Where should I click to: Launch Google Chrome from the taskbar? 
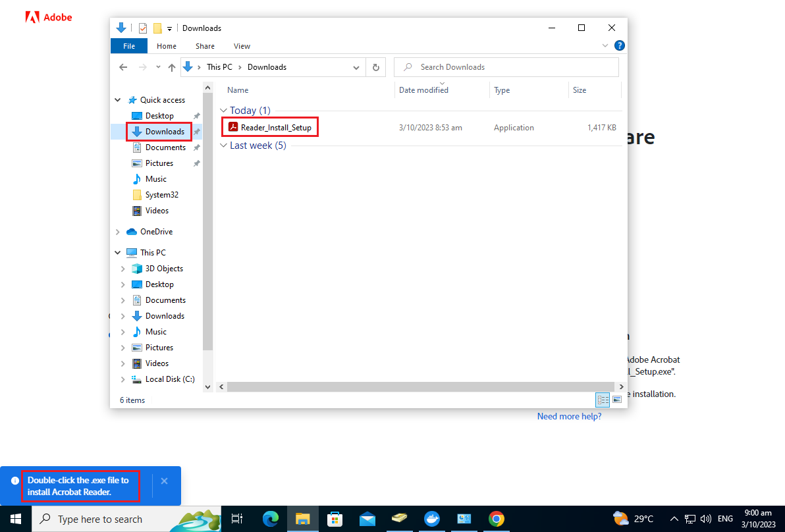[496, 519]
